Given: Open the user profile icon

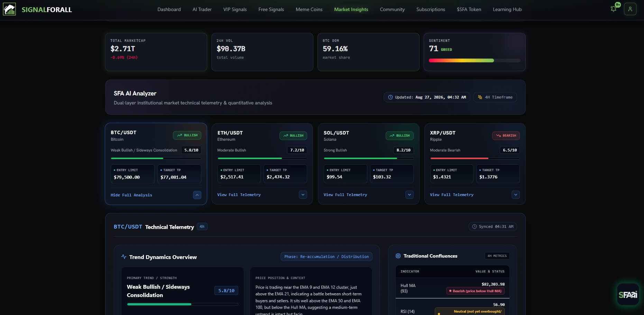Looking at the screenshot, I should click(630, 9).
